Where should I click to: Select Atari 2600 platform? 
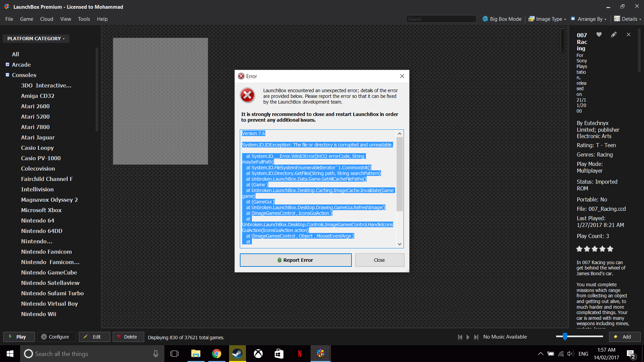tap(35, 106)
